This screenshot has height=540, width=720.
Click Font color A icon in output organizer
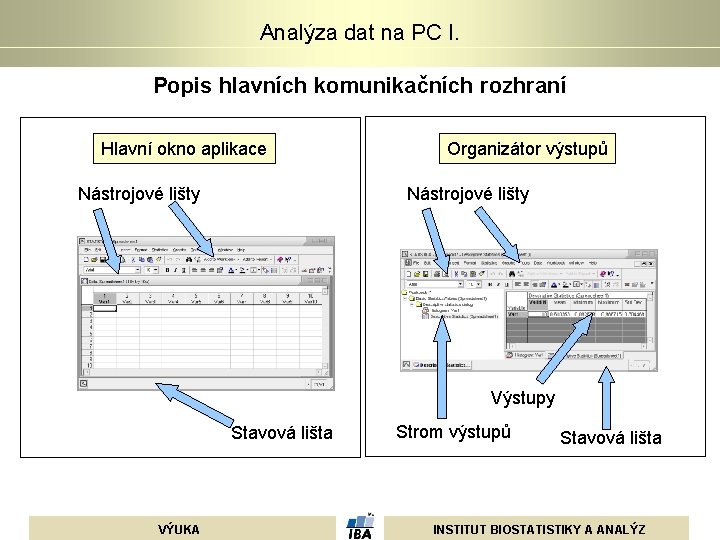coord(554,285)
